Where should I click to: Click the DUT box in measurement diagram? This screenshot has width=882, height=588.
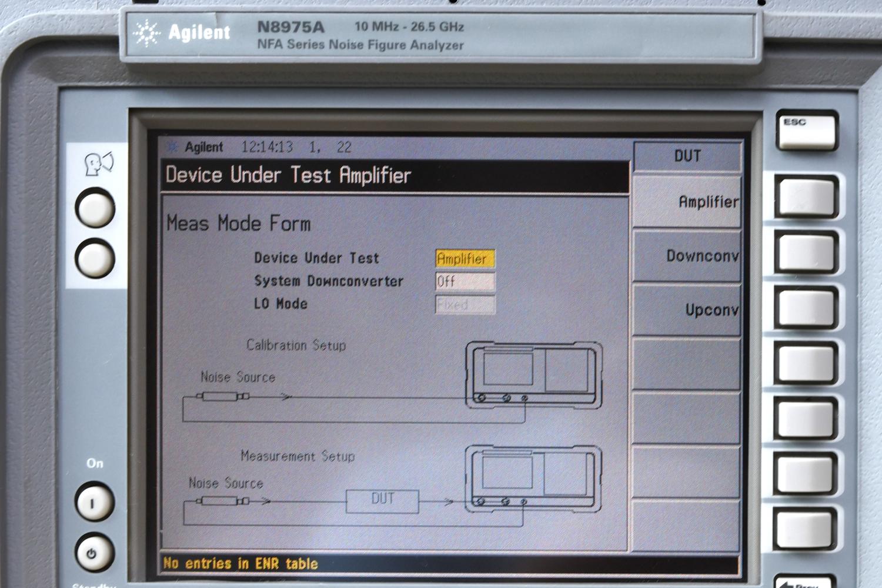click(x=383, y=502)
